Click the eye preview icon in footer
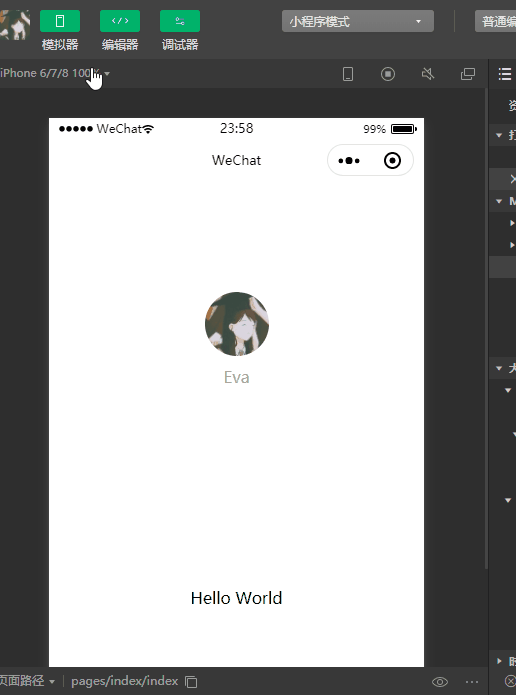 pyautogui.click(x=440, y=682)
